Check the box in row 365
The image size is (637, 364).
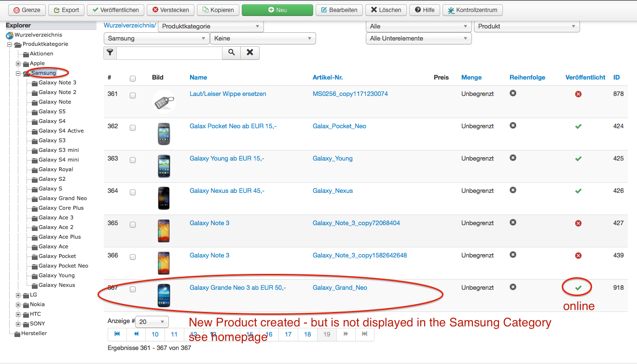click(133, 225)
